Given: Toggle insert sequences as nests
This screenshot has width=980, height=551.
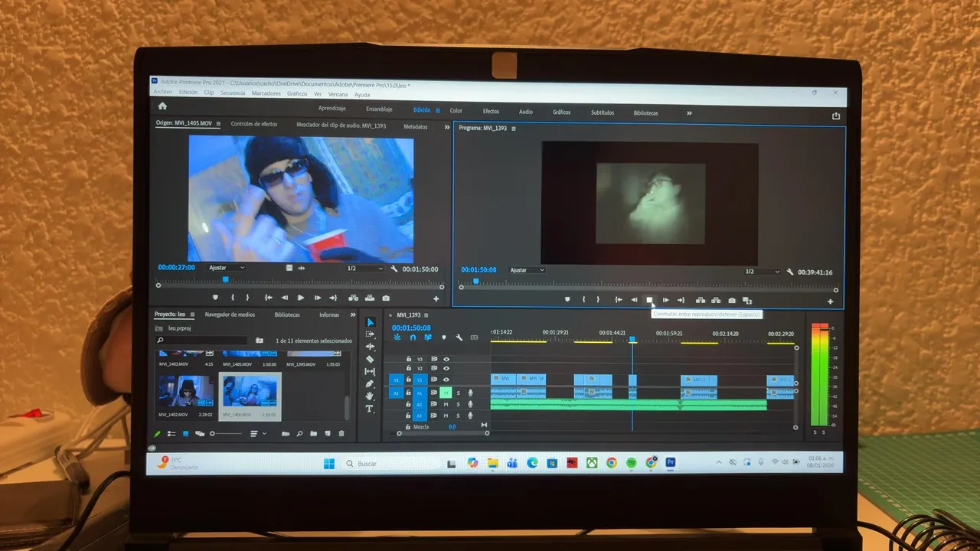Looking at the screenshot, I should (x=398, y=337).
